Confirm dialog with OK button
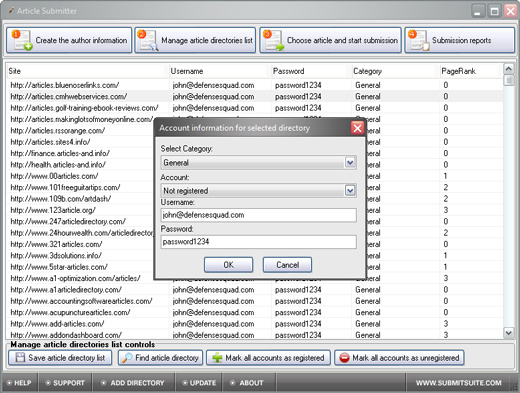This screenshot has width=520, height=393. click(228, 265)
